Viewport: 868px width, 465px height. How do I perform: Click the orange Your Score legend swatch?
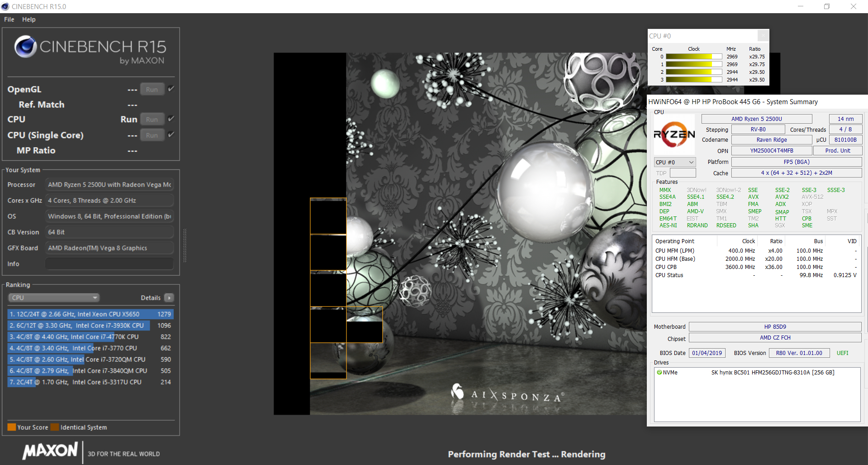pos(12,427)
